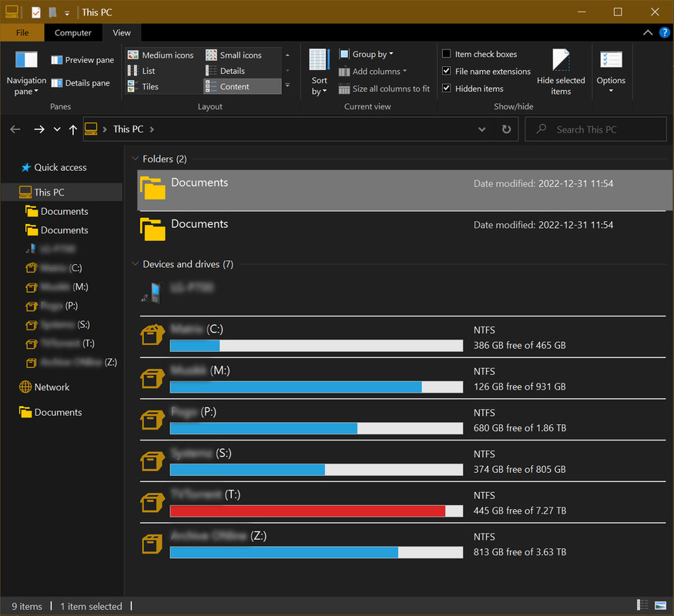Go back with the left arrow
This screenshot has width=674, height=616.
click(x=15, y=129)
